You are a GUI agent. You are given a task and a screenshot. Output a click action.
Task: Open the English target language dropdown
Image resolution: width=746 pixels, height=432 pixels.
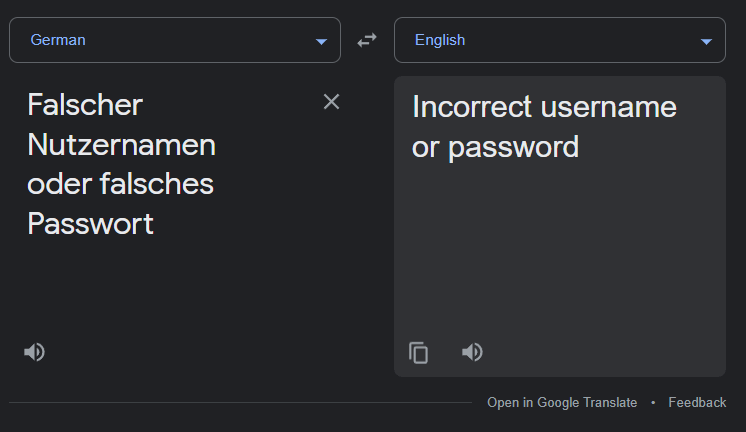coord(559,40)
